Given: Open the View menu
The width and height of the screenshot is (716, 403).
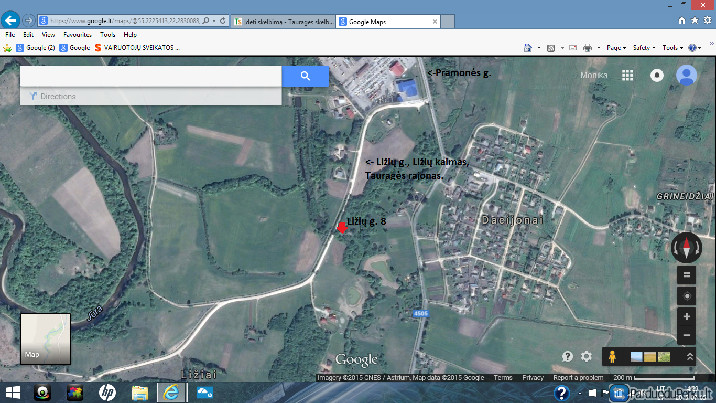Looking at the screenshot, I should click(48, 35).
